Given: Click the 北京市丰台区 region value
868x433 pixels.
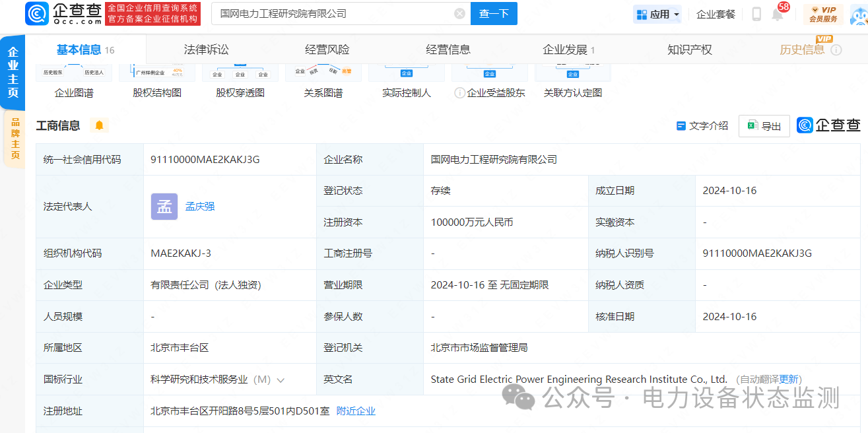Looking at the screenshot, I should click(180, 348).
